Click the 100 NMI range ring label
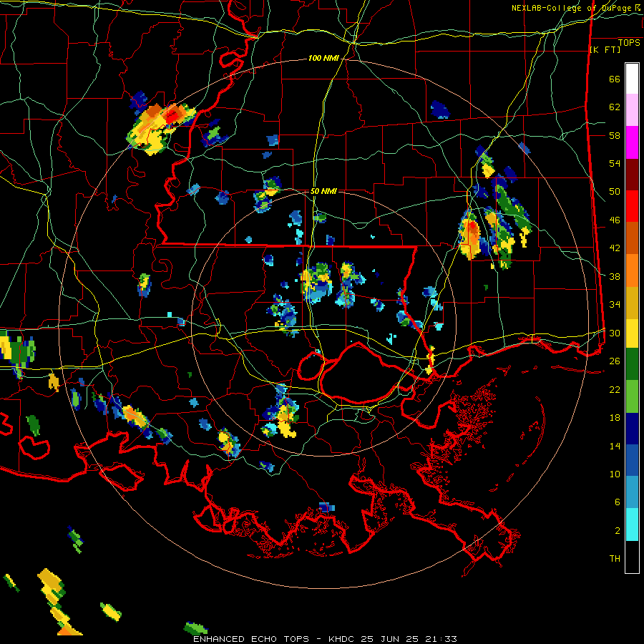Image resolution: width=644 pixels, height=644 pixels. pos(323,59)
